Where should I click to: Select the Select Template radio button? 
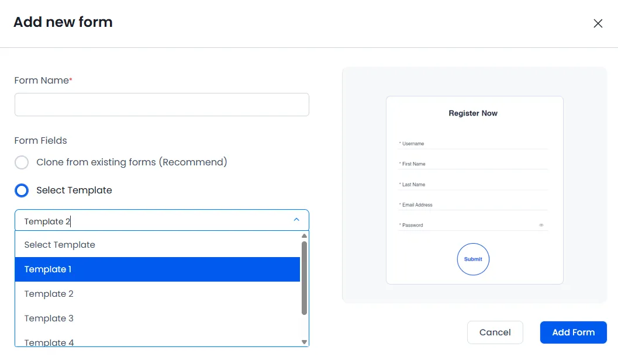[x=21, y=190]
